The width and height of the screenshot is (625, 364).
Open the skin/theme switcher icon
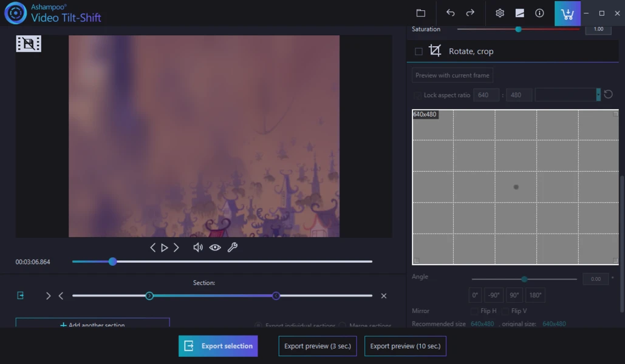tap(520, 13)
